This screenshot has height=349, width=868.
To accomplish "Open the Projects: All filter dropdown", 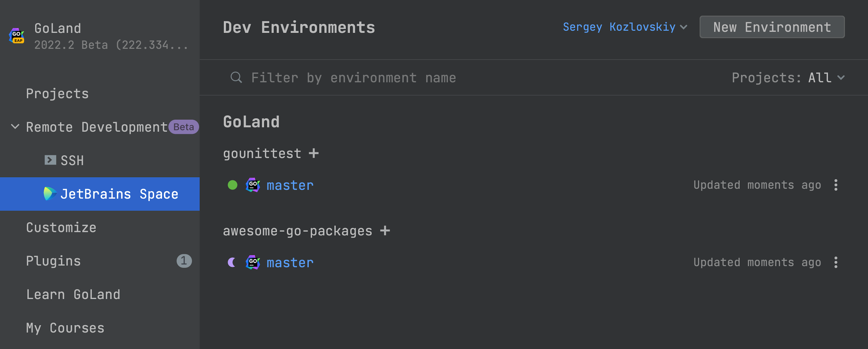I will coord(788,78).
